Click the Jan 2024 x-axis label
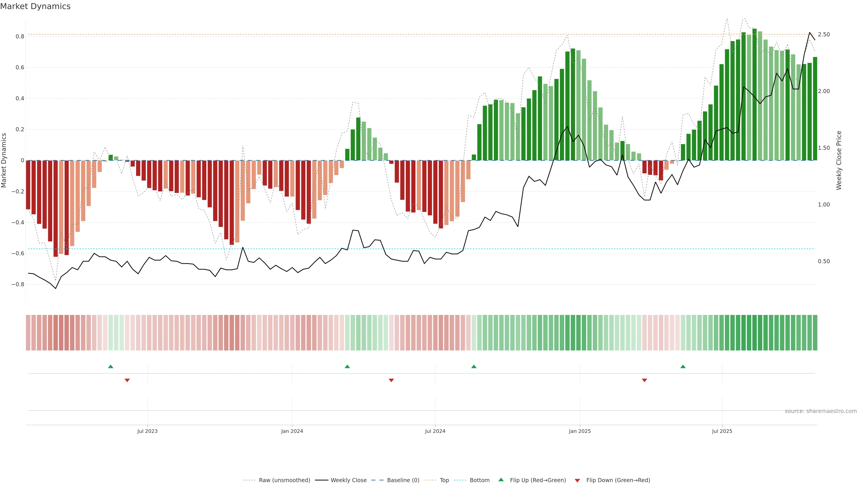This screenshot has width=868, height=488. [292, 431]
